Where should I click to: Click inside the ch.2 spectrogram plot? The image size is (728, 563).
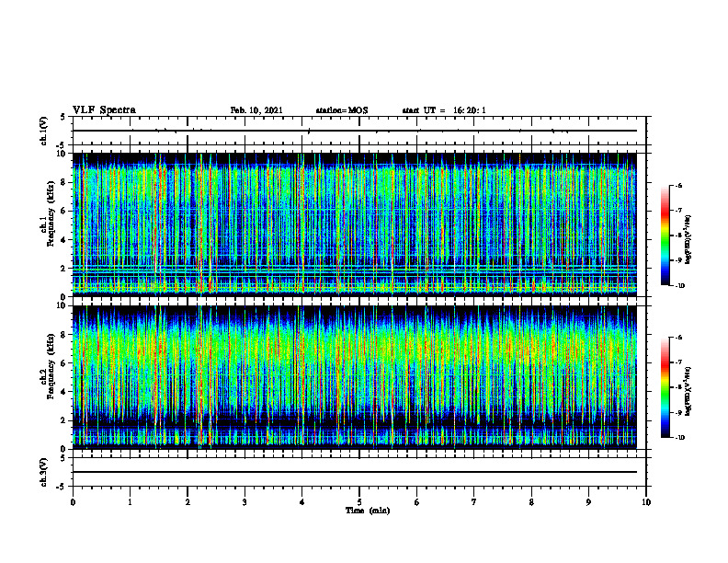355,377
